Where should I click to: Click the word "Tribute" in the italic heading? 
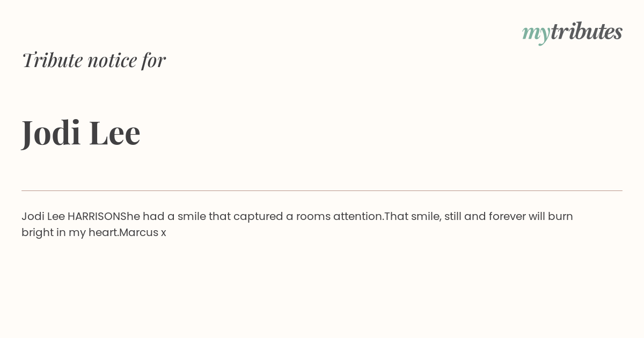point(53,60)
